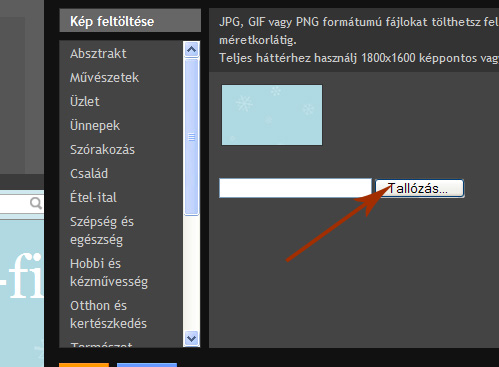Click the Tallózás... browse button
Screen dimensions: 499x367
420,188
